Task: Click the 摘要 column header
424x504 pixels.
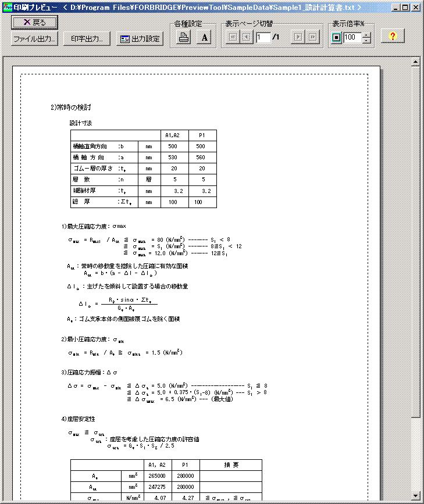Action: [x=231, y=465]
